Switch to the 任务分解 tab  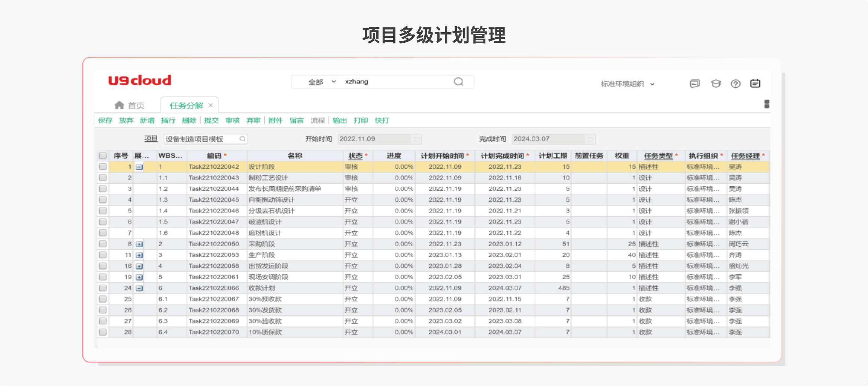click(x=186, y=106)
